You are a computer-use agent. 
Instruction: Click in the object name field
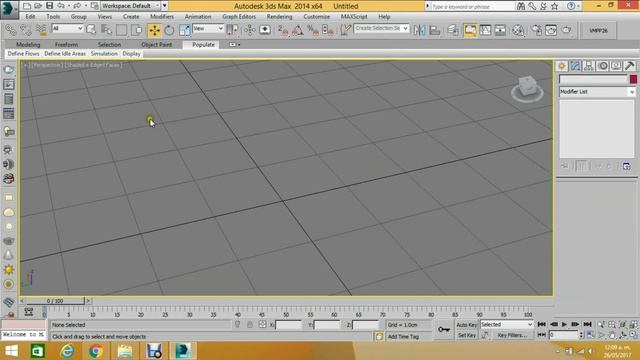click(593, 79)
